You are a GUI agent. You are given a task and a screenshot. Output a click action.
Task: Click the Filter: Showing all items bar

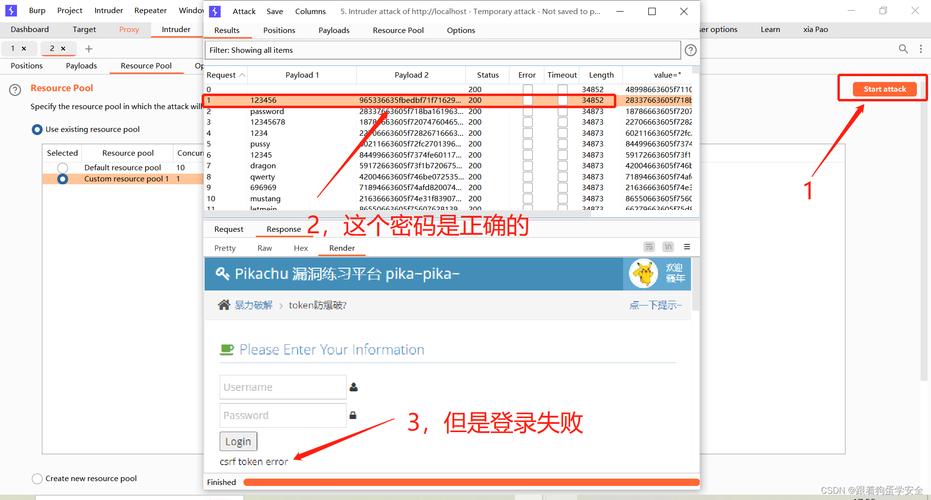click(442, 50)
